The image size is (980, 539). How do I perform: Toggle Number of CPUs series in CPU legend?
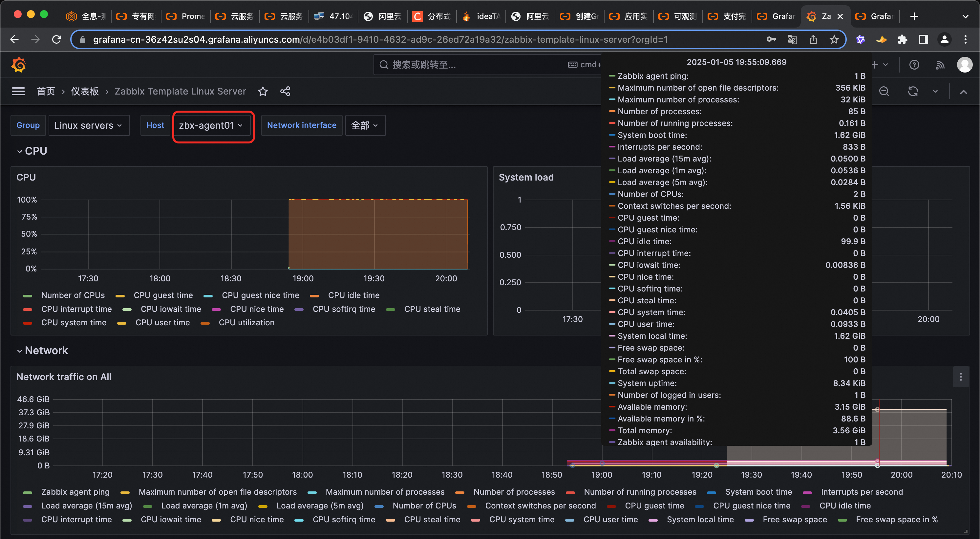coord(73,295)
